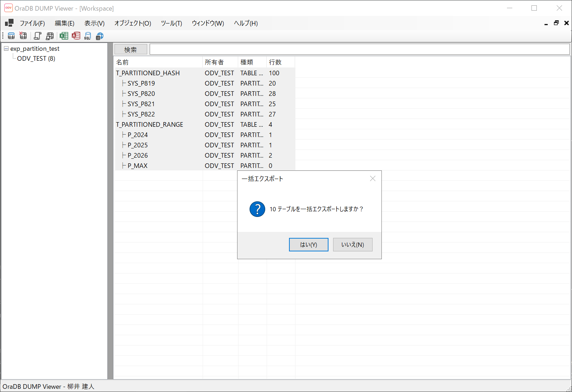Cancel the export with いいえ(N)

click(x=352, y=244)
